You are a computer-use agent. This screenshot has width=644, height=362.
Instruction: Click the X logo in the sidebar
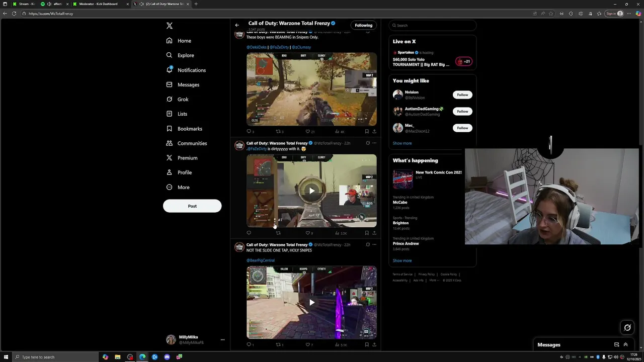170,26
